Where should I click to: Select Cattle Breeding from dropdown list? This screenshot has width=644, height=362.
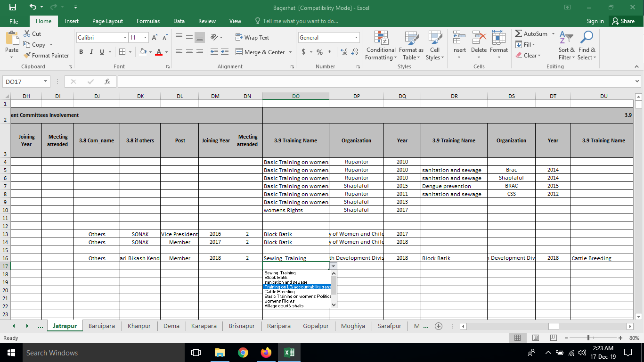[279, 292]
